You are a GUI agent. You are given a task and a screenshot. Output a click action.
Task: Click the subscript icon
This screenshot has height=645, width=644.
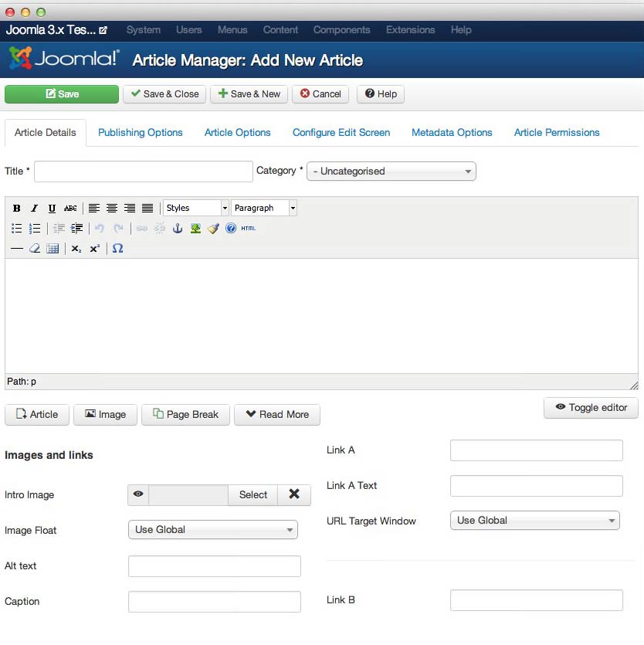pyautogui.click(x=76, y=249)
